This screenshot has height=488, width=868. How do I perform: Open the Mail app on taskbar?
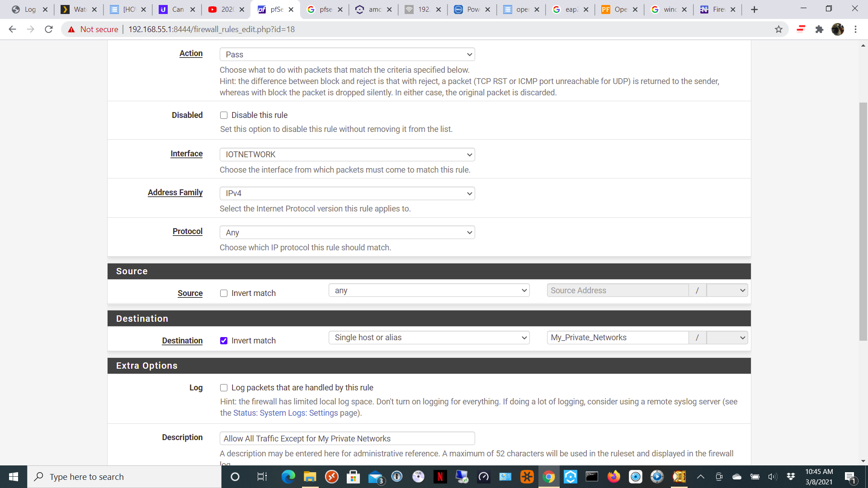pyautogui.click(x=376, y=477)
